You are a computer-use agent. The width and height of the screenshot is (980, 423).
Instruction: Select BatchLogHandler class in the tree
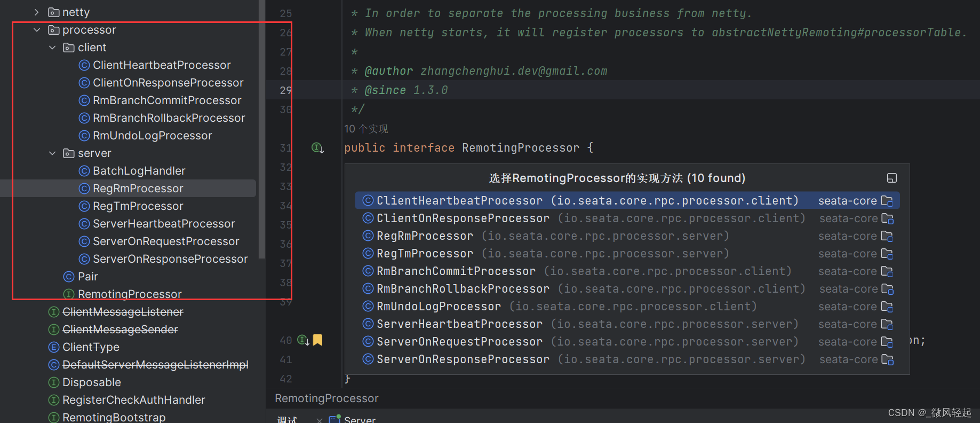(x=139, y=171)
